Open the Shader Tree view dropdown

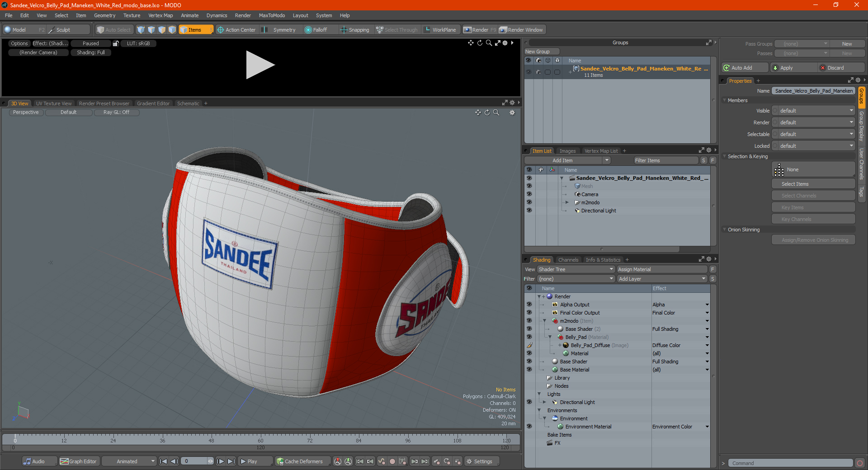point(576,269)
